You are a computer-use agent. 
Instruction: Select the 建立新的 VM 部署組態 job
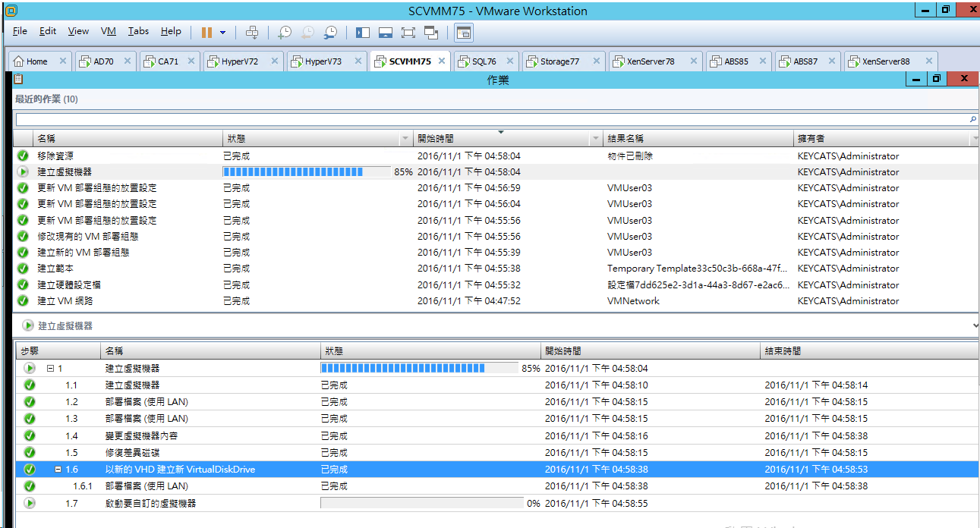pyautogui.click(x=496, y=252)
